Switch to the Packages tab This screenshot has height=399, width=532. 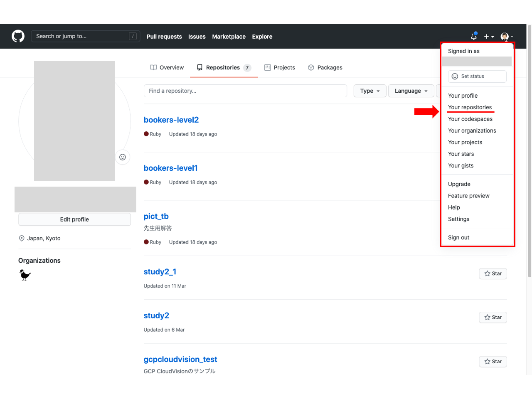pos(325,67)
